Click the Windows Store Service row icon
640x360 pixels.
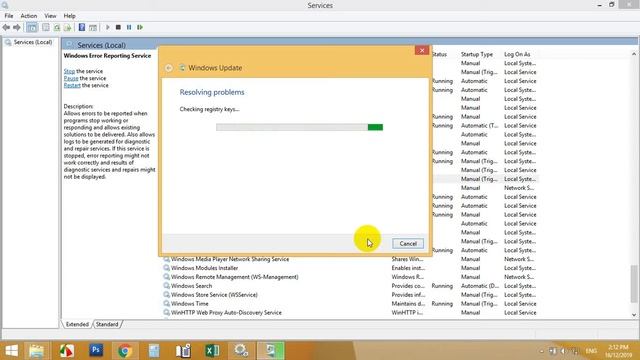167,295
